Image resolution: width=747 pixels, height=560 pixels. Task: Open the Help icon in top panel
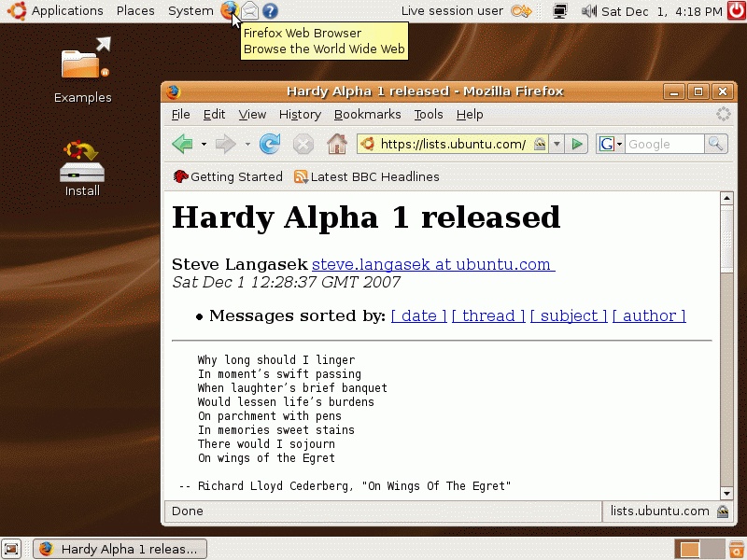click(270, 10)
